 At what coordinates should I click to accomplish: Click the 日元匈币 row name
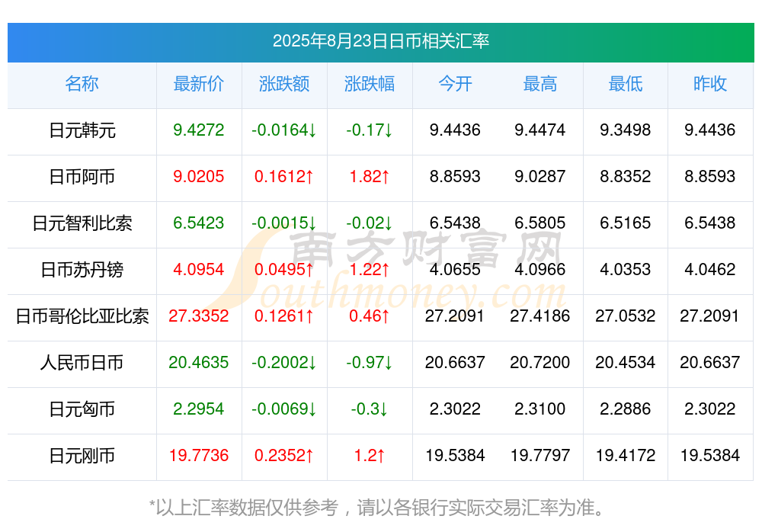(82, 409)
